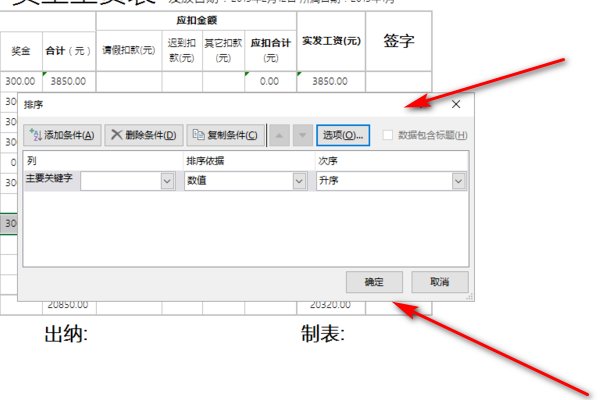The width and height of the screenshot is (600, 400).
Task: Move condition down with the down arrow
Action: tap(303, 135)
